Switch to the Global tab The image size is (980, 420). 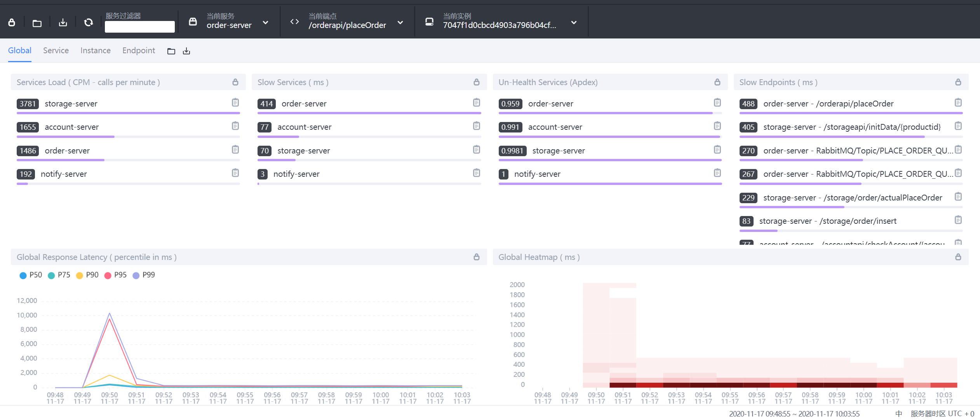tap(20, 51)
